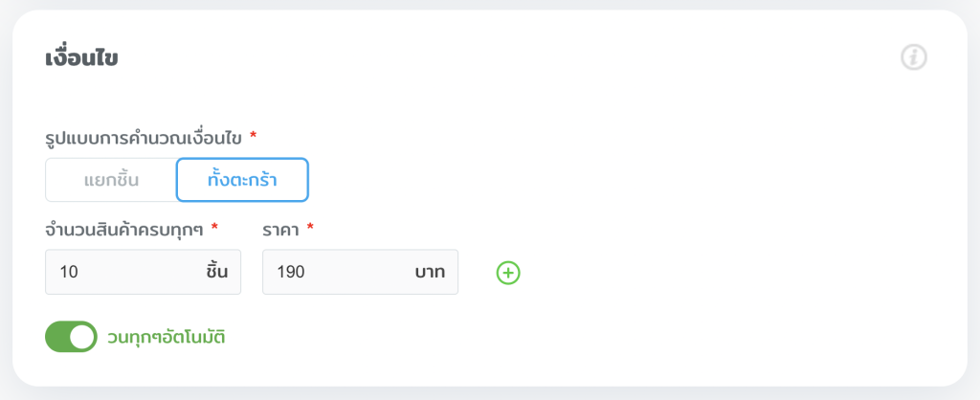
Task: Toggle the วนทุกๆอัตโนมัติ switch off
Action: click(71, 337)
